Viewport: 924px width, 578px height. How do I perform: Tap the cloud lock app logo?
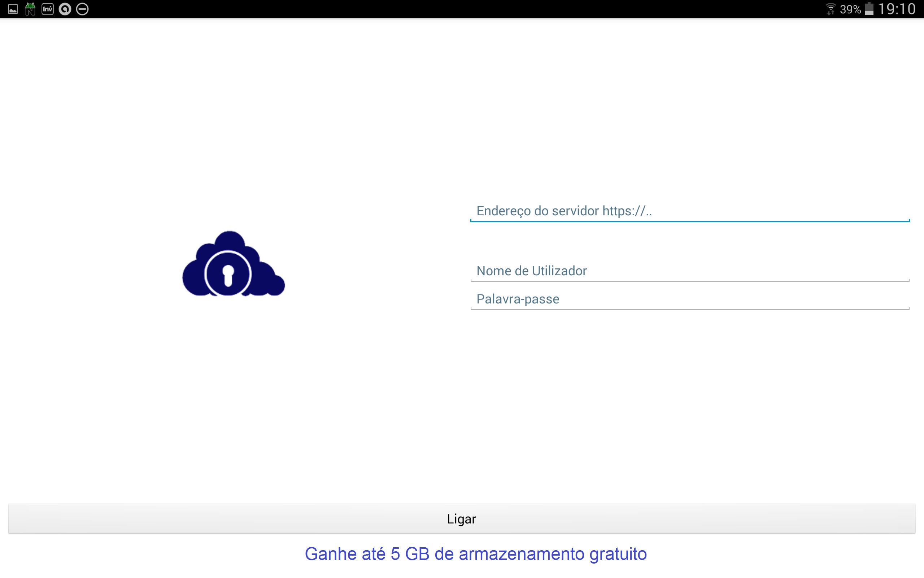pyautogui.click(x=233, y=263)
